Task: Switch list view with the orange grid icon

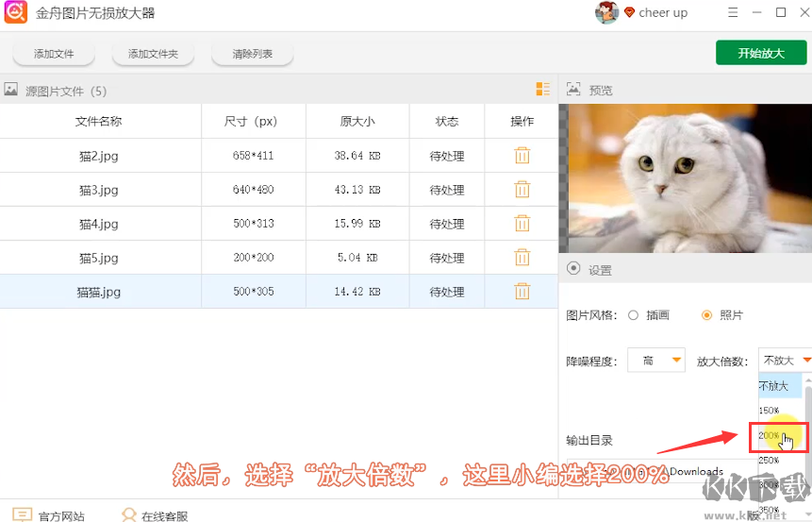Action: pos(542,89)
